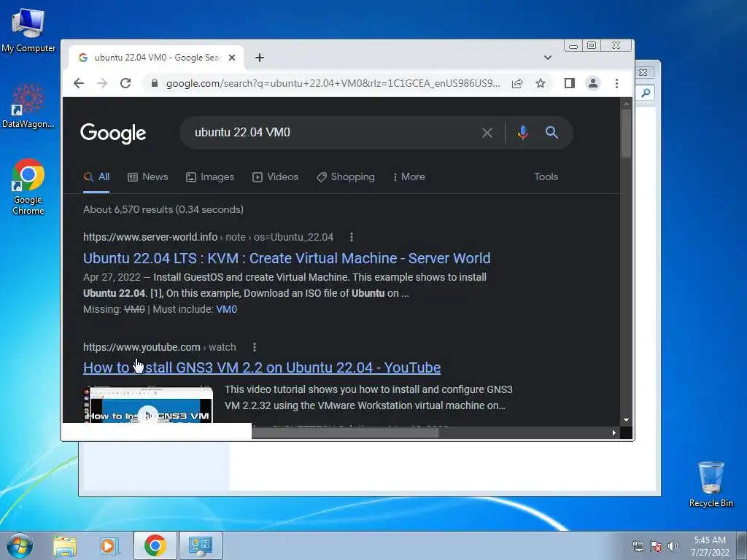Click the padlock site info icon
The height and width of the screenshot is (560, 747).
pos(155,83)
